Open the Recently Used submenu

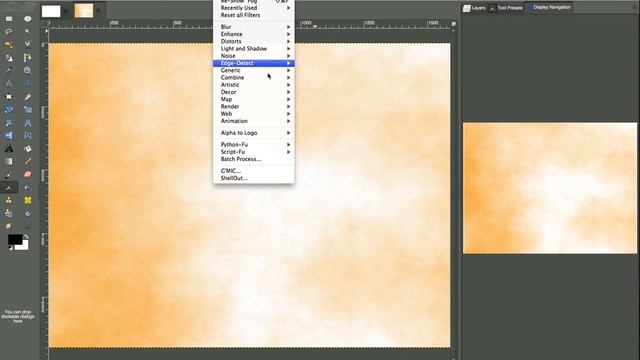coord(253,8)
